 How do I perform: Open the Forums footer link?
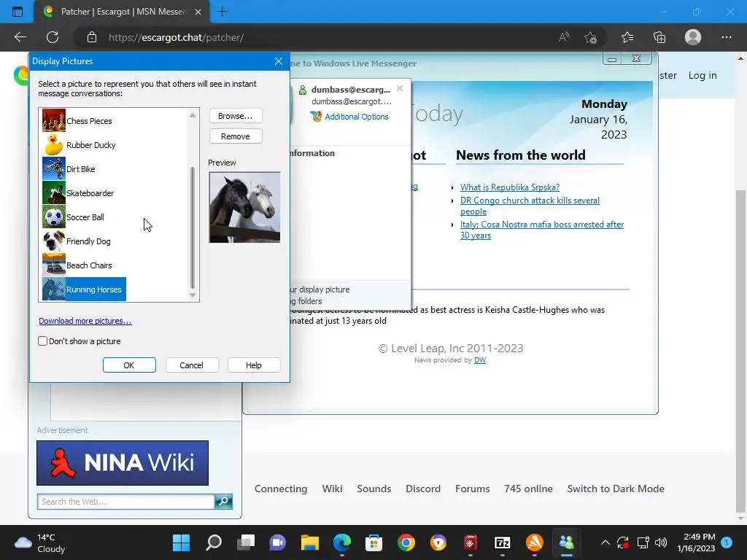[x=472, y=489]
